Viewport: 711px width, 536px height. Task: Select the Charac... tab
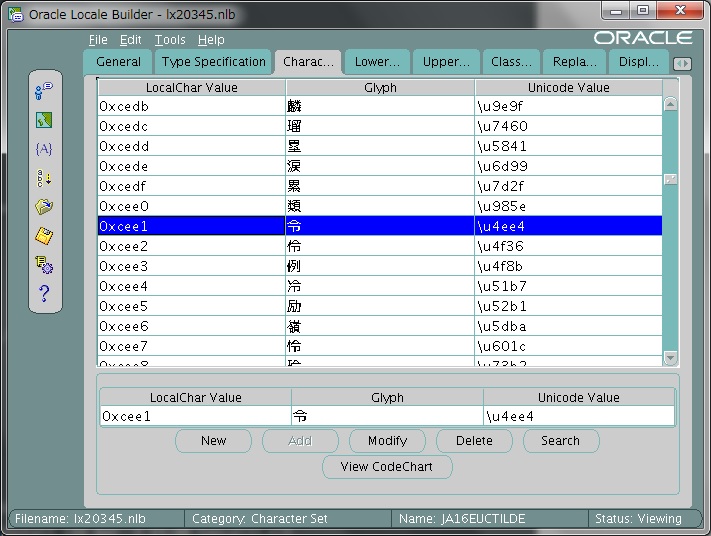(308, 62)
